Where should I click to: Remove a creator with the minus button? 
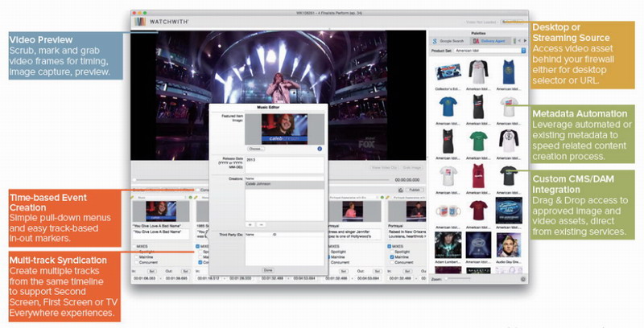(261, 224)
